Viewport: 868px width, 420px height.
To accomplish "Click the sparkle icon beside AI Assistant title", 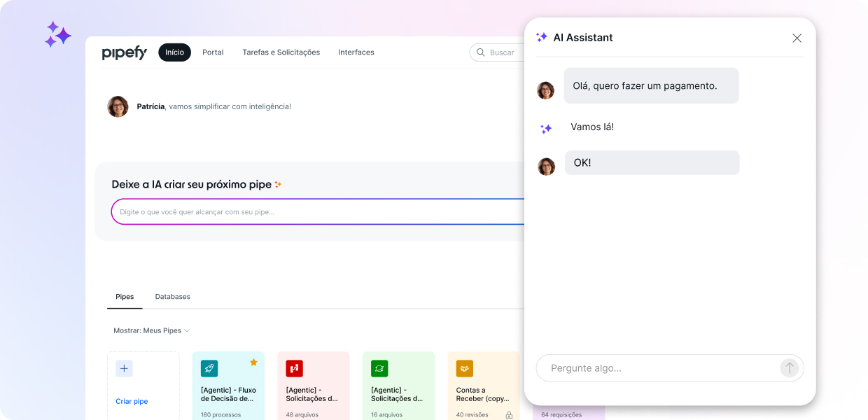I will pos(542,38).
